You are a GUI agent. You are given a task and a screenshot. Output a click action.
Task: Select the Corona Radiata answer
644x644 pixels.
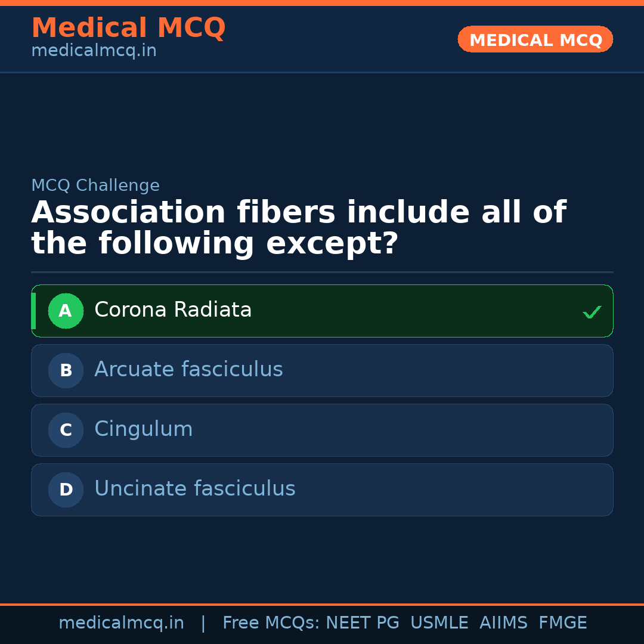tap(173, 310)
